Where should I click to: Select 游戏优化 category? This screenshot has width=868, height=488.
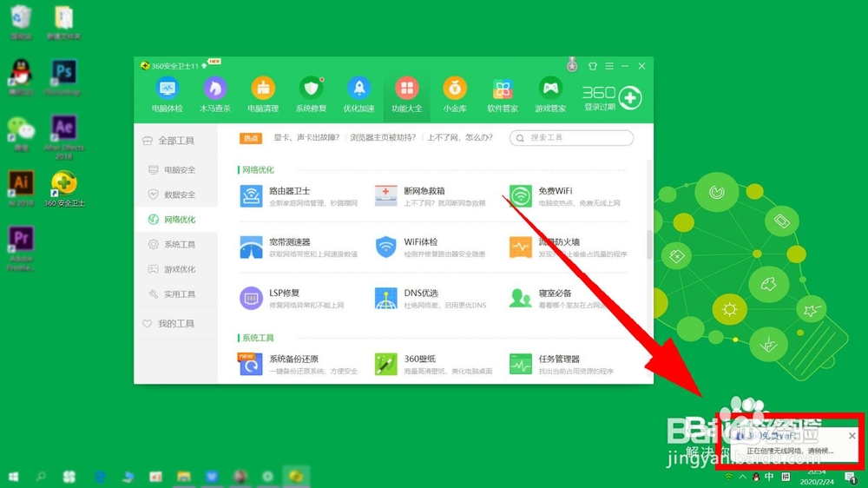175,269
